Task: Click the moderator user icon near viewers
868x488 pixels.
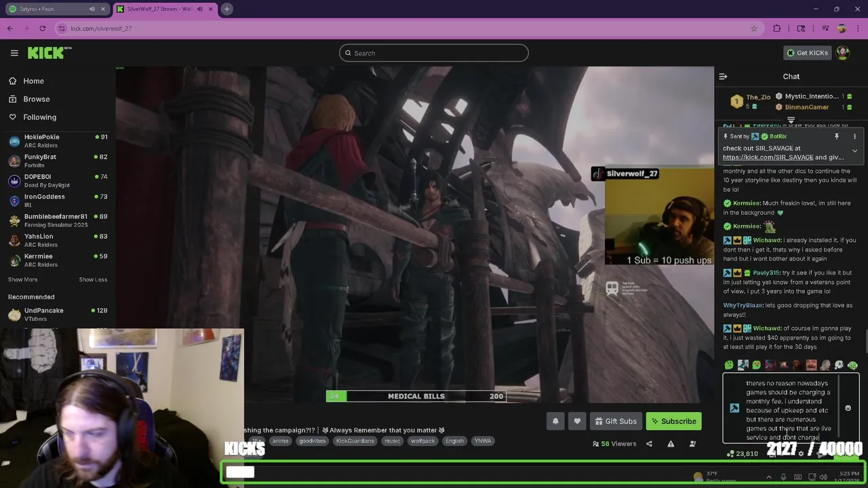Action: (692, 444)
